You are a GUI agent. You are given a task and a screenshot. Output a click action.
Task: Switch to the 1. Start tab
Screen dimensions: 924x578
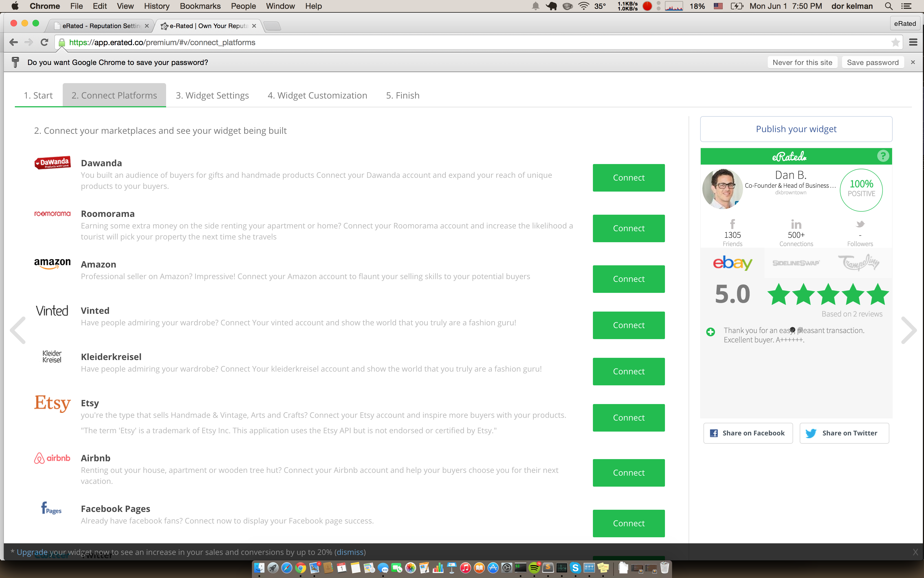[x=38, y=95]
